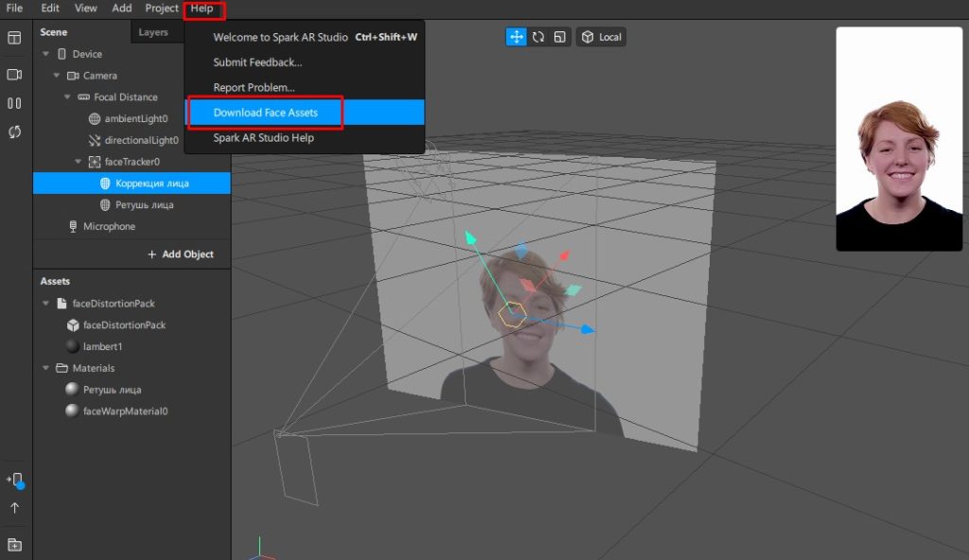The height and width of the screenshot is (560, 969).
Task: Switch to the Scene tab
Action: [54, 32]
